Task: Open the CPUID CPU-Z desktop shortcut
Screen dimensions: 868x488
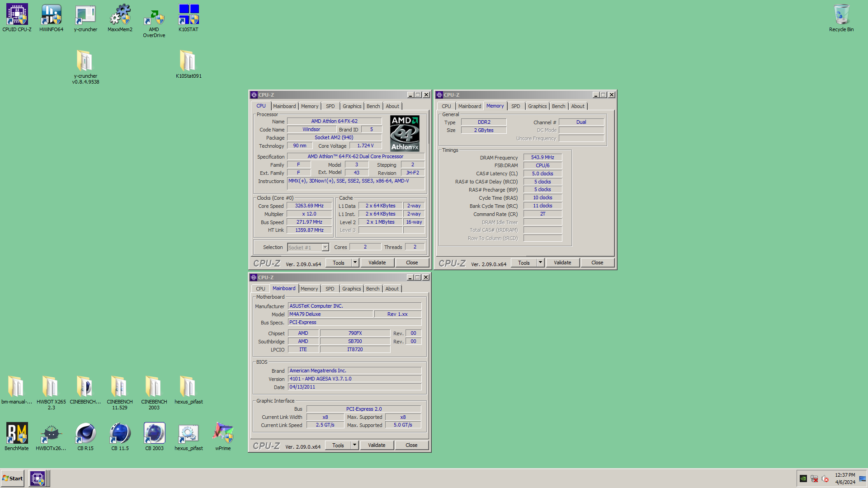Action: (x=17, y=18)
